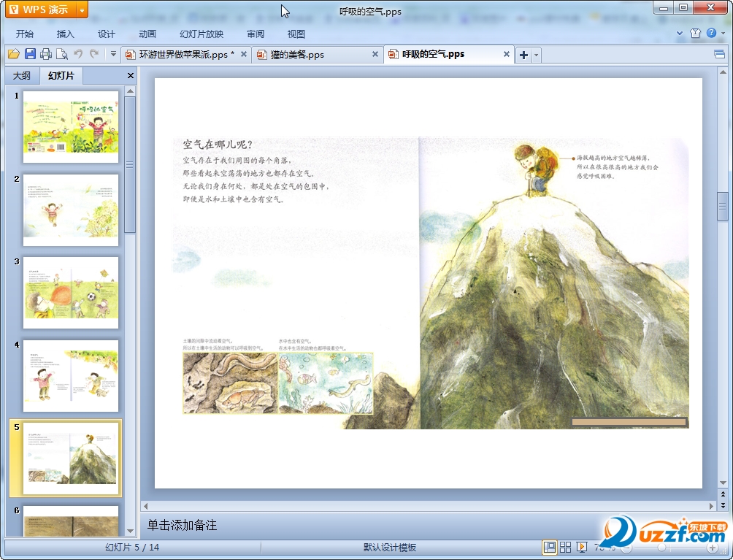This screenshot has height=560, width=733.
Task: Zoom out with the minus button
Action: click(627, 548)
